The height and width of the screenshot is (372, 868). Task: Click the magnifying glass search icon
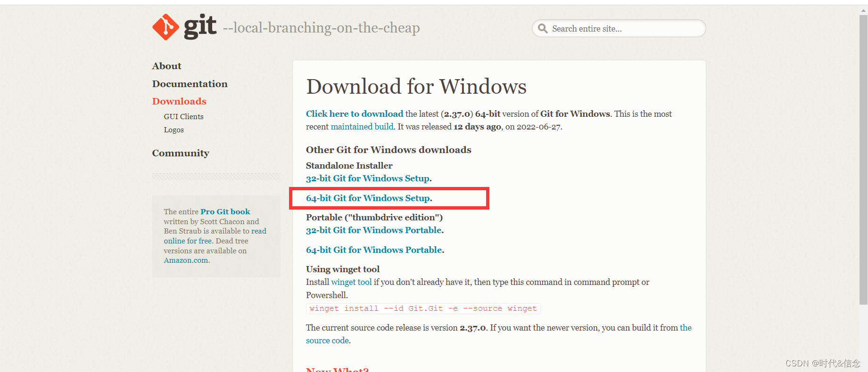pos(543,29)
